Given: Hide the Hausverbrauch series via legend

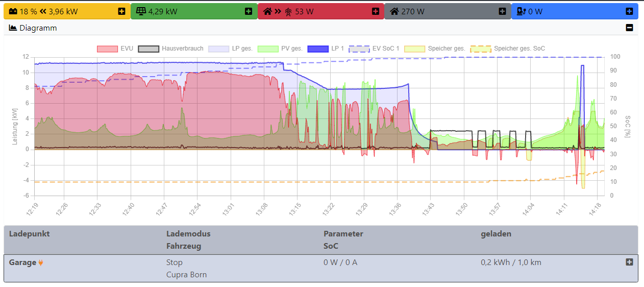Looking at the screenshot, I should [x=171, y=49].
